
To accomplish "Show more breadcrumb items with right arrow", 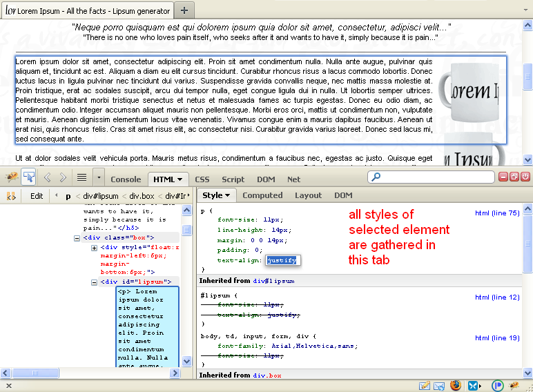I will [188, 195].
